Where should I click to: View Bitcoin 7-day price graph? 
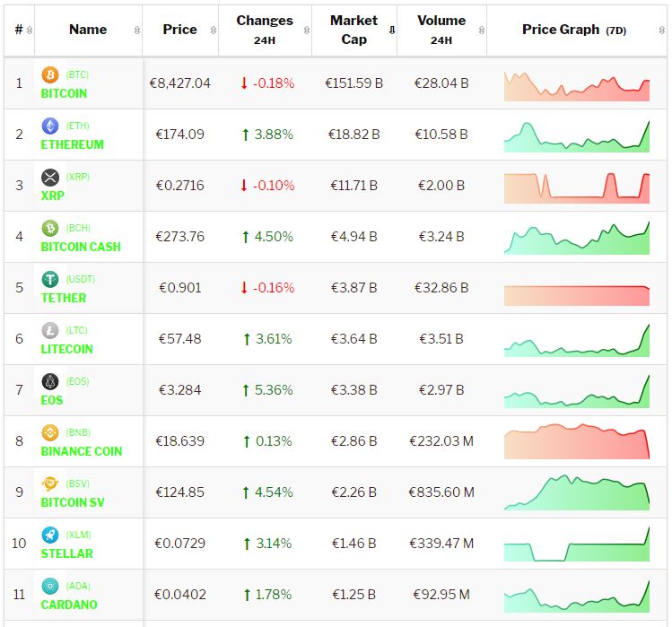coord(576,85)
